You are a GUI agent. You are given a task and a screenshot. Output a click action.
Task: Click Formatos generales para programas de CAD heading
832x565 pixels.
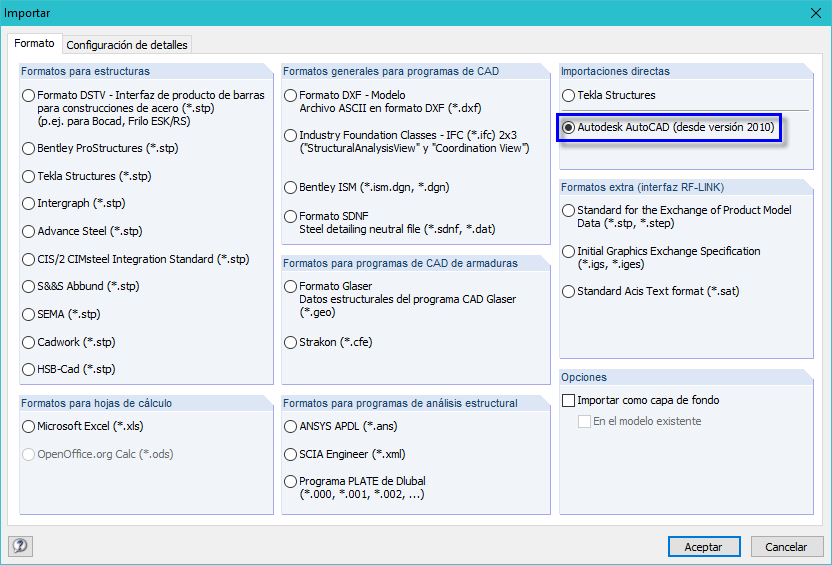(391, 71)
